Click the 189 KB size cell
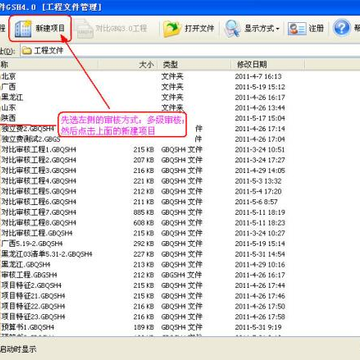The height and width of the screenshot is (360, 360). tap(144, 327)
